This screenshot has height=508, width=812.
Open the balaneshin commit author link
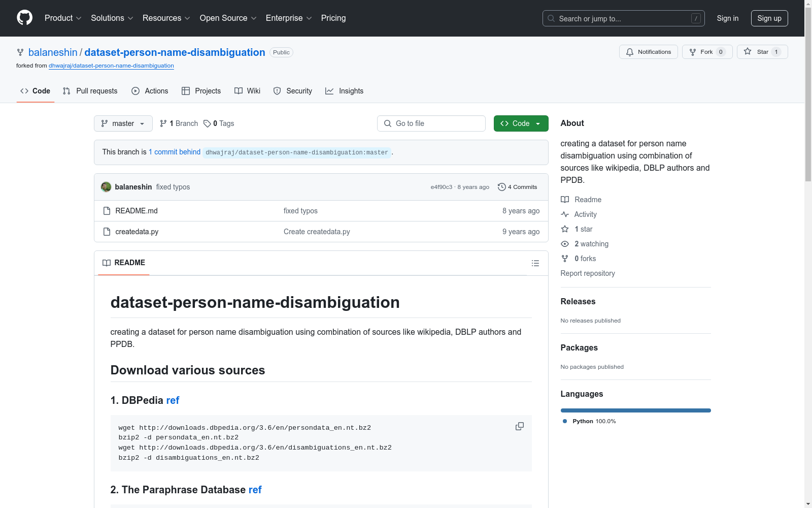pos(133,187)
